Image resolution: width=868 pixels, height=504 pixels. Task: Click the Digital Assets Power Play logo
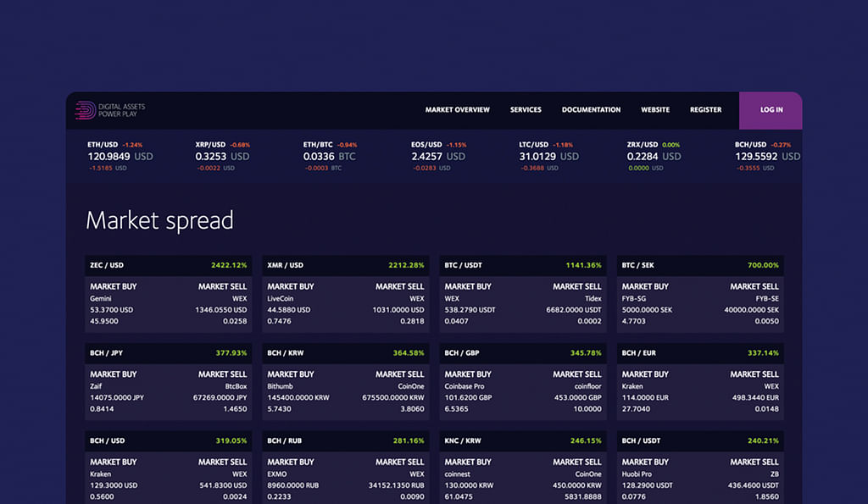click(x=110, y=110)
